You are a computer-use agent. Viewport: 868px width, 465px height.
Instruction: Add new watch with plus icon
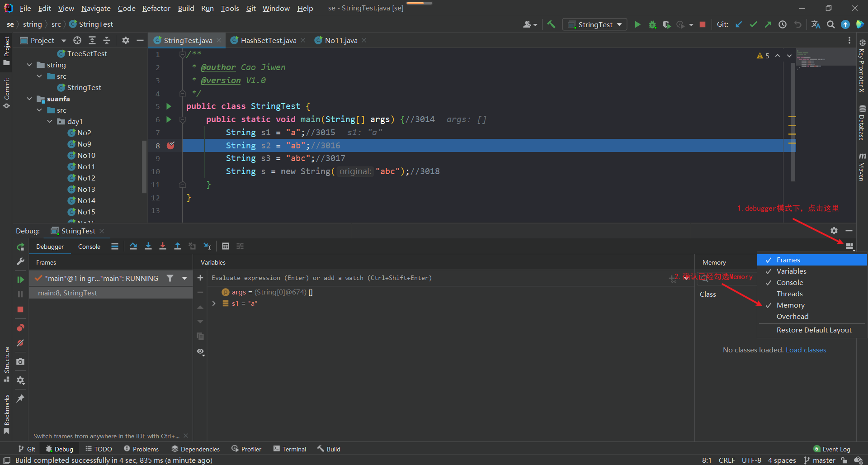(200, 278)
